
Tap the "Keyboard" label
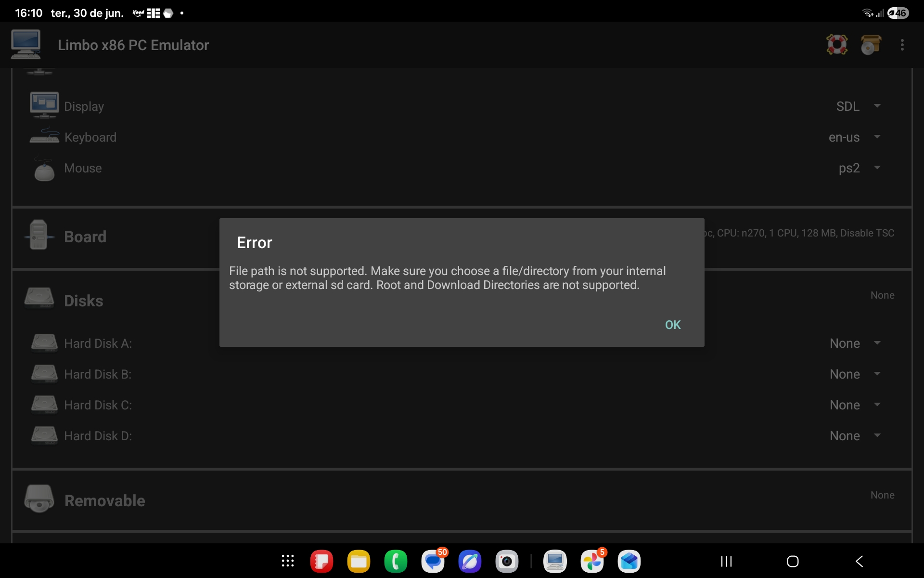pyautogui.click(x=90, y=137)
